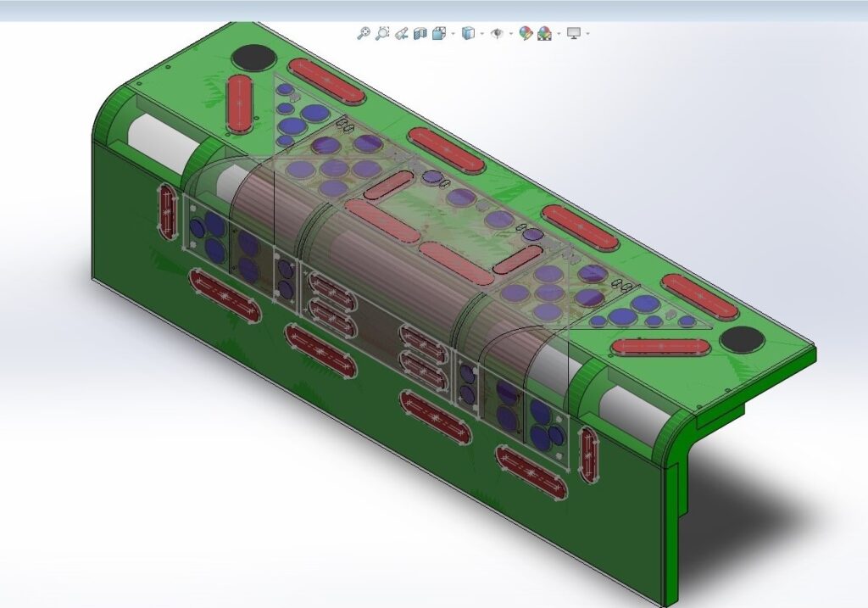Expand the Hide/Show Items dropdown arrow
The width and height of the screenshot is (868, 608).
(x=511, y=34)
